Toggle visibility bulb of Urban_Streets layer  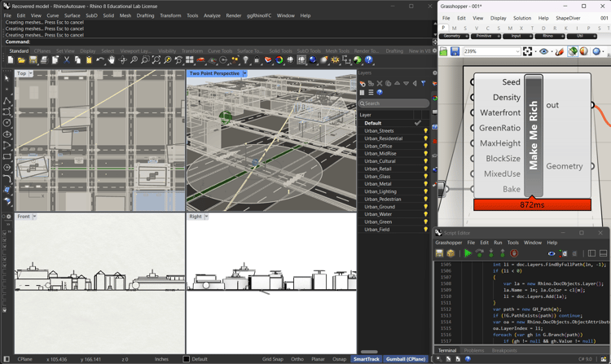pos(425,131)
